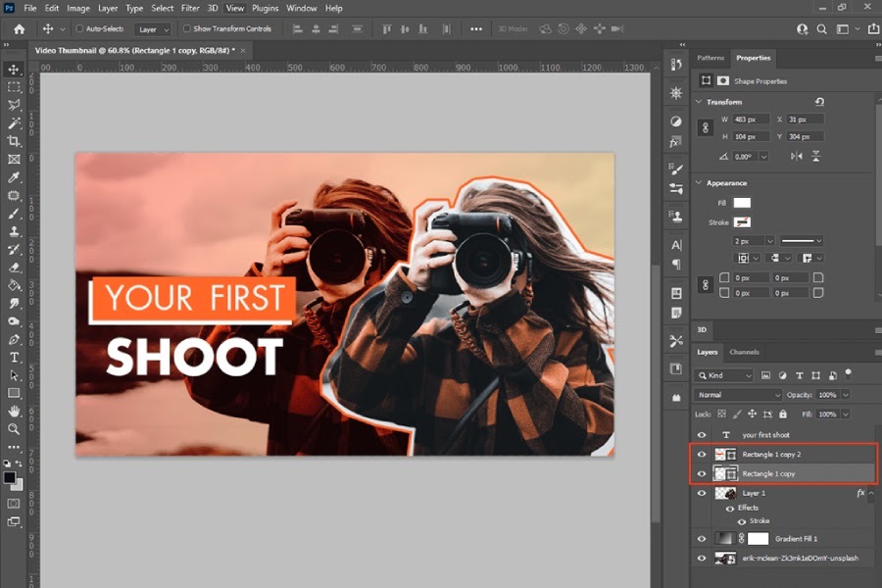Select the 'your first shoot' layer name
This screenshot has height=588, width=882.
[x=765, y=435]
